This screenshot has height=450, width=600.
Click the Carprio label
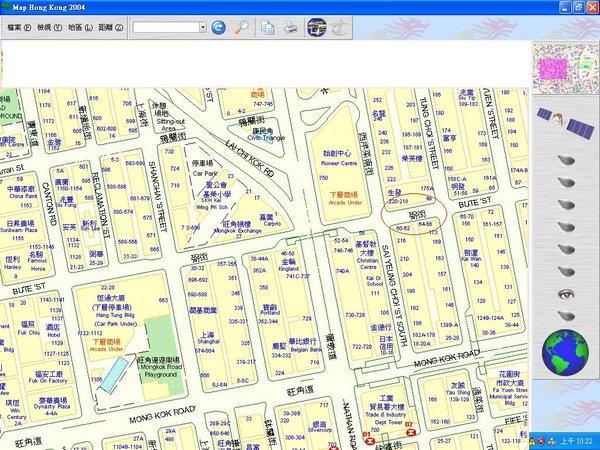pyautogui.click(x=272, y=223)
